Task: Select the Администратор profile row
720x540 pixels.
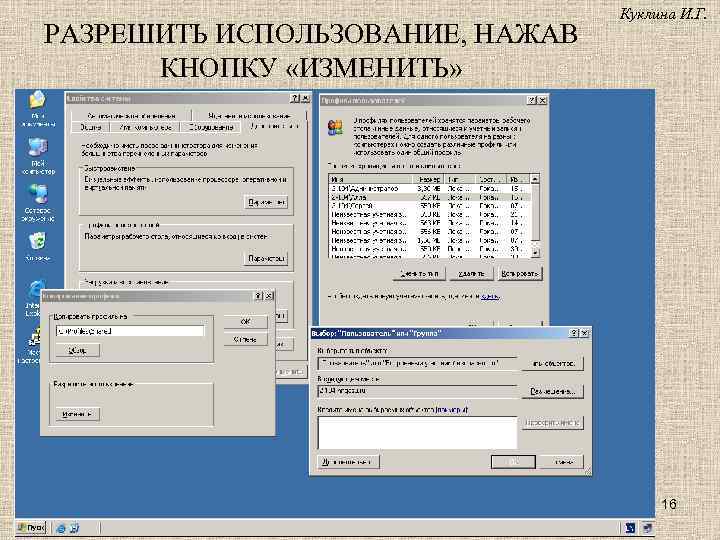Action: pos(429,188)
